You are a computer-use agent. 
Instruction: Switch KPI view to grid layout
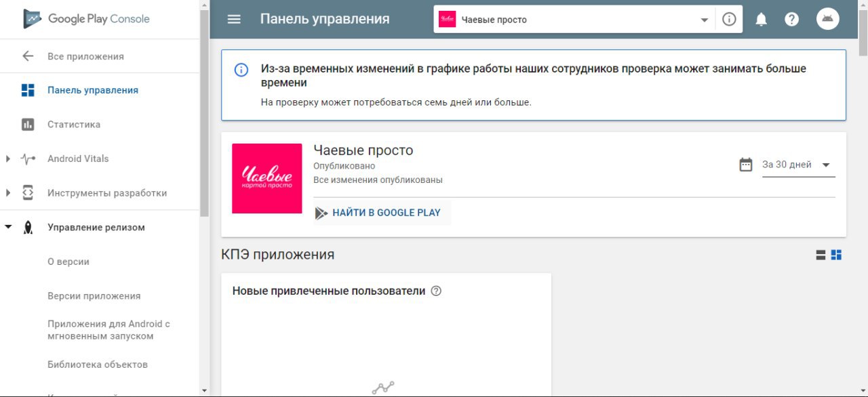836,255
